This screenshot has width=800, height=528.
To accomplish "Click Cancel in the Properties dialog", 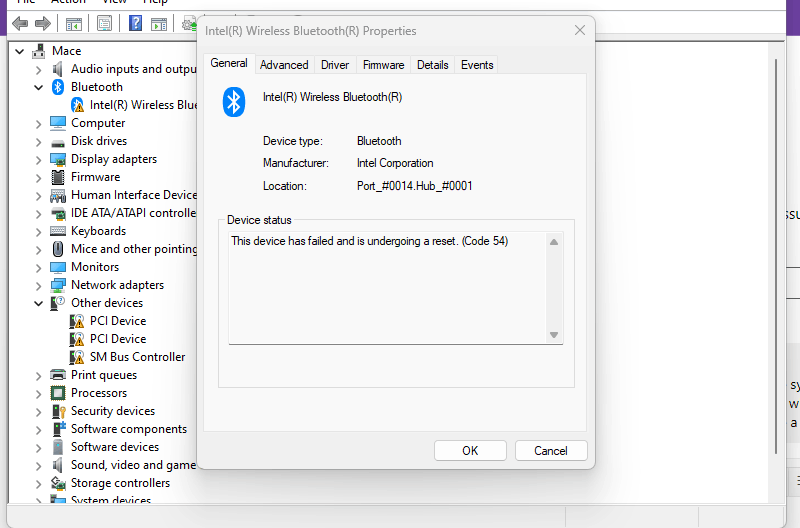I will [x=551, y=451].
